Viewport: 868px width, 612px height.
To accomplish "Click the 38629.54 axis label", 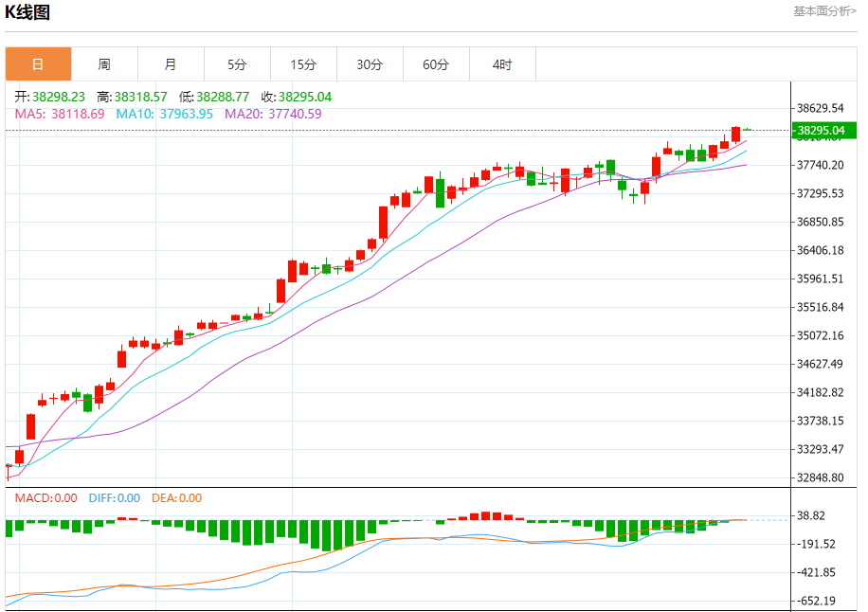I will [821, 108].
